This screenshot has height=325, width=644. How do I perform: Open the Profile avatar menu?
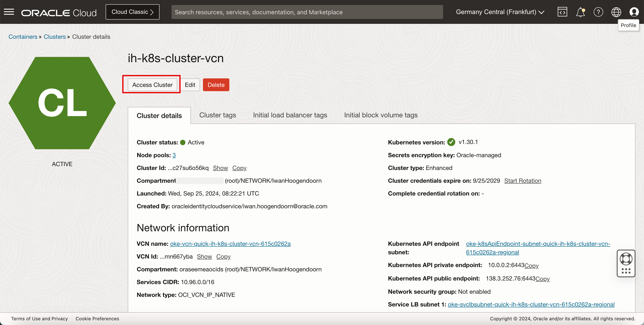(634, 12)
